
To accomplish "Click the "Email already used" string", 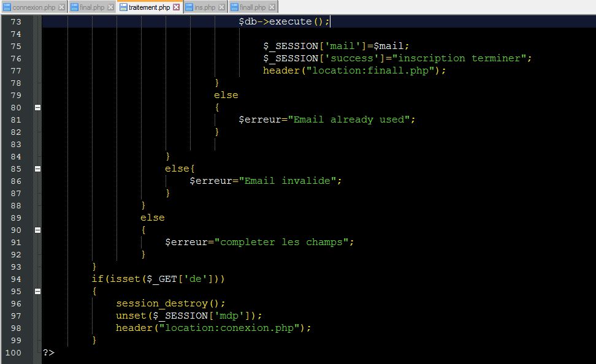I will (x=348, y=119).
